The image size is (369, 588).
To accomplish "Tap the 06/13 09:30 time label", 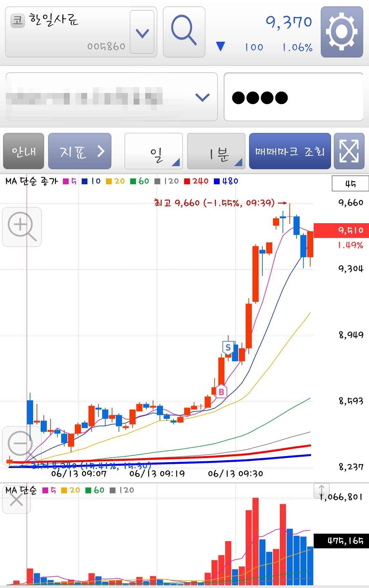I will point(236,474).
